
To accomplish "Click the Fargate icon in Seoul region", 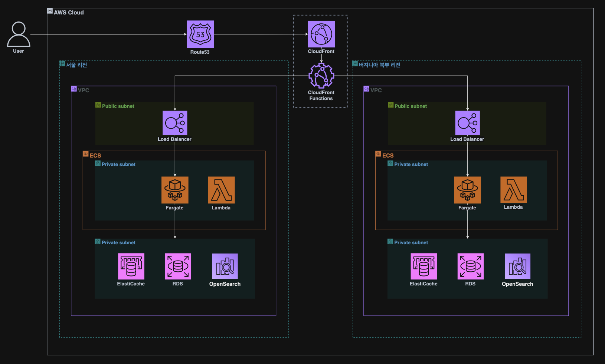I will click(175, 190).
